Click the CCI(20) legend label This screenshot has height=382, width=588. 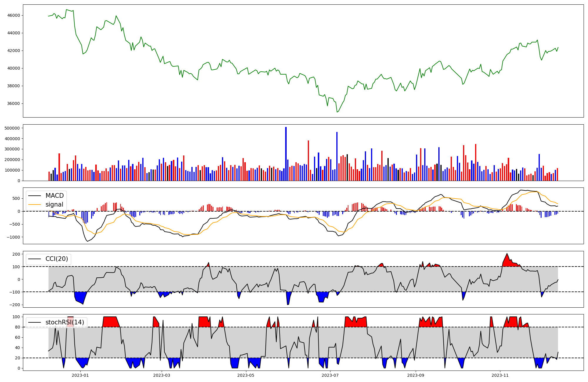[56, 259]
